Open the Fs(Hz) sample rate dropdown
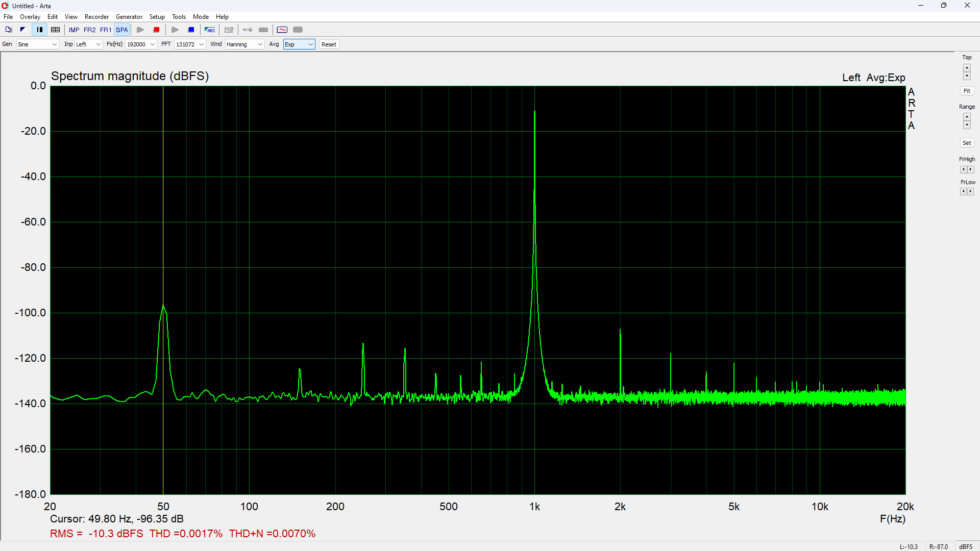 (x=141, y=44)
